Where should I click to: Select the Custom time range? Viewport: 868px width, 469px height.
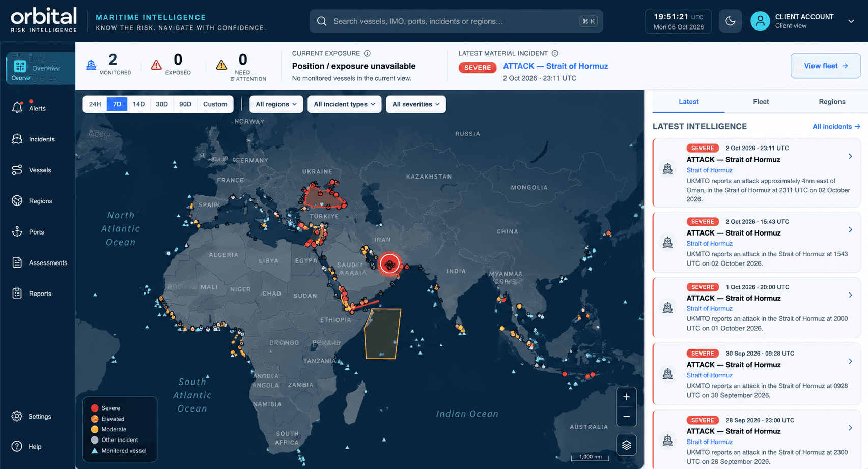(215, 104)
